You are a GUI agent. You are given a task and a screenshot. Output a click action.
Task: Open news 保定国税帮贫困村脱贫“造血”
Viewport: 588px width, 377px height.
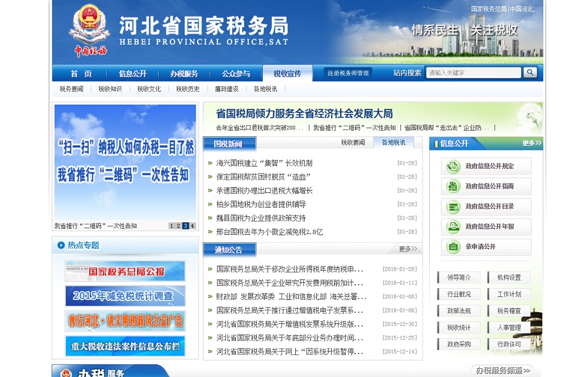[x=263, y=177]
